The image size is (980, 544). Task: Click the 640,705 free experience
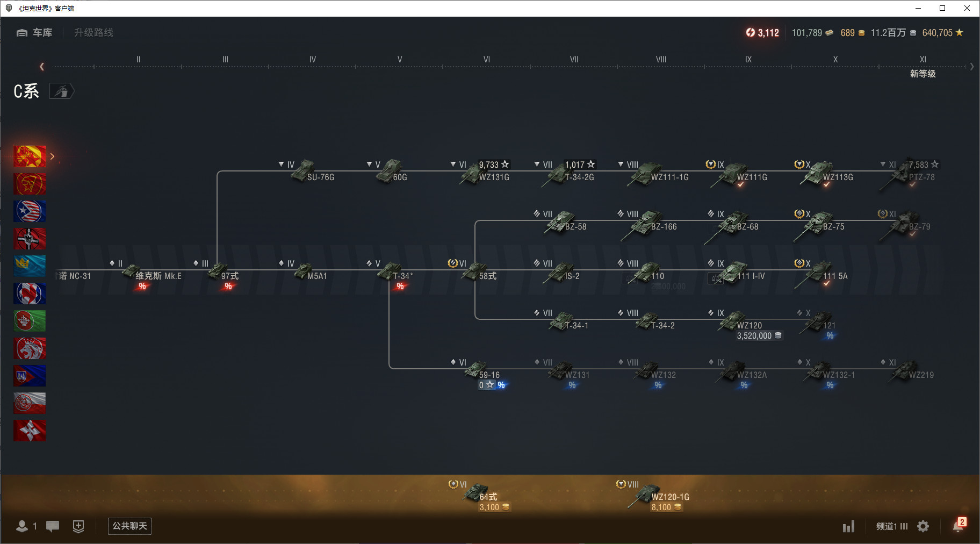pos(943,33)
